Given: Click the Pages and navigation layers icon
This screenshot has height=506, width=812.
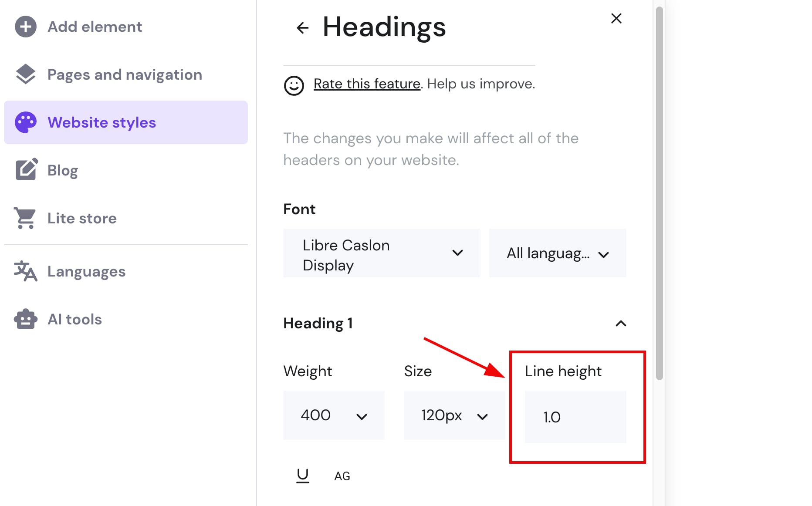Looking at the screenshot, I should point(26,74).
